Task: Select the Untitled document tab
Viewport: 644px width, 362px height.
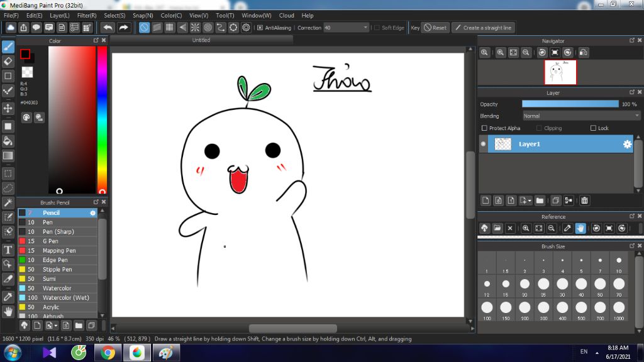Action: (201, 40)
